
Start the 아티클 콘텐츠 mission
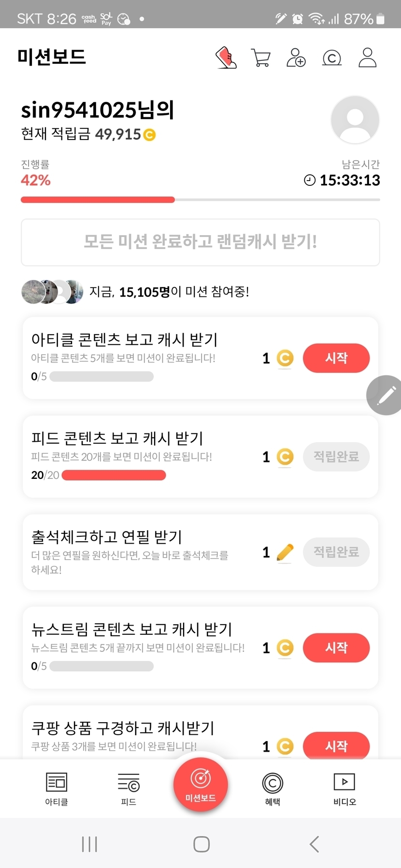pyautogui.click(x=336, y=358)
